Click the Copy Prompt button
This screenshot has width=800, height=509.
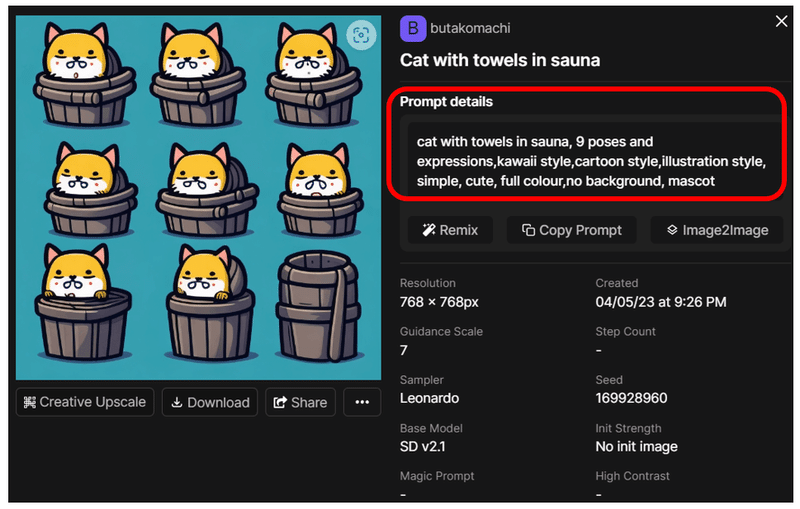(571, 230)
